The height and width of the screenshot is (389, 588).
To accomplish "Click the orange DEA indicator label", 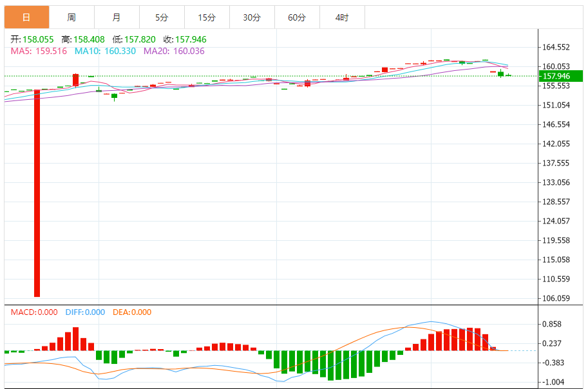I will coord(132,312).
